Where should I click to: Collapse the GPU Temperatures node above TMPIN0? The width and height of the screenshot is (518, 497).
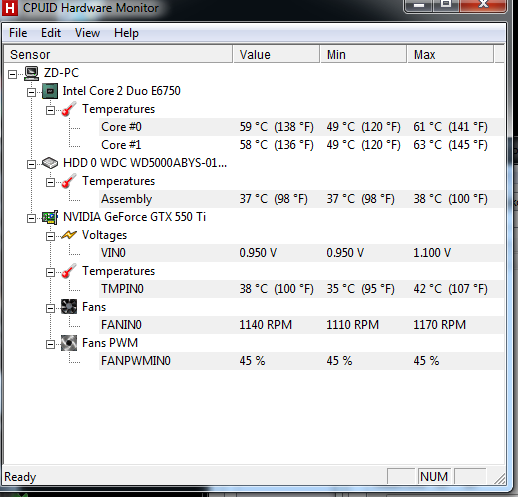50,272
